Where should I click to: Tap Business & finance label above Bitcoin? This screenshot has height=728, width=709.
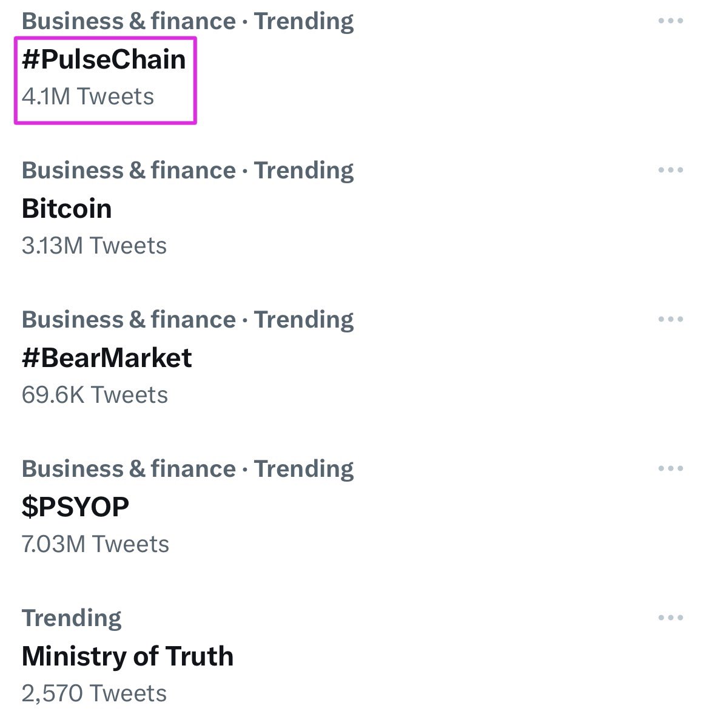pyautogui.click(x=129, y=170)
